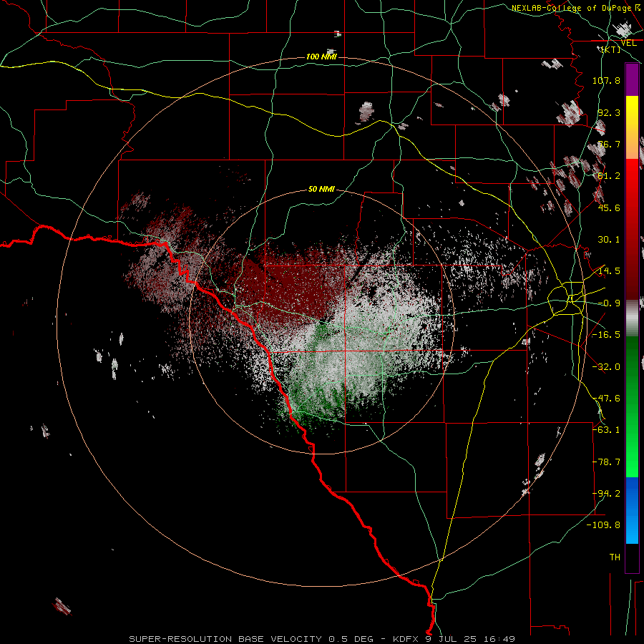
Task: Select the 30.1 velocity scale value
Action: click(609, 240)
